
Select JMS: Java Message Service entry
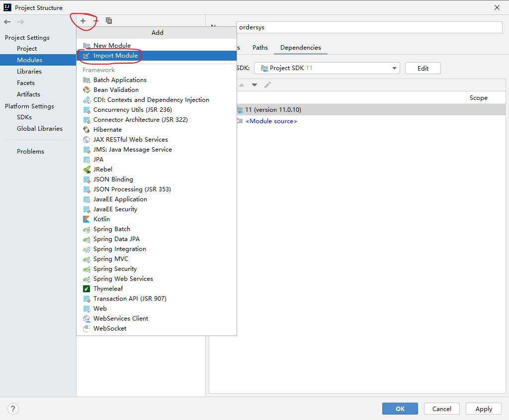[157, 150]
